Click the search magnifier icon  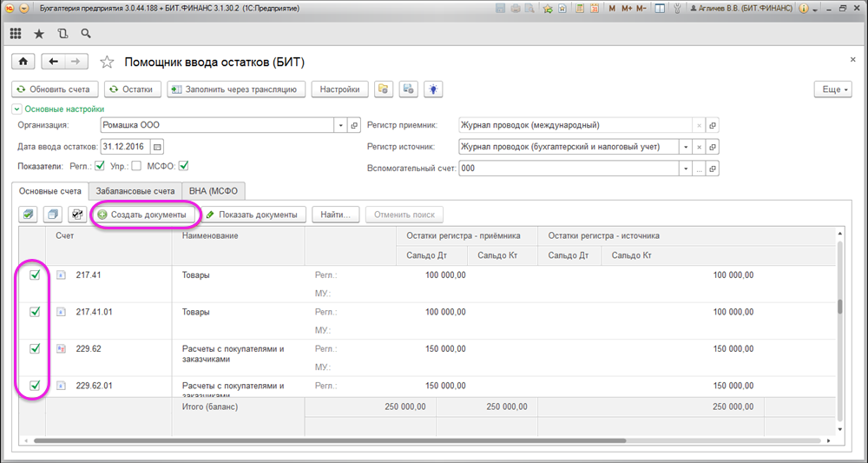tap(85, 34)
